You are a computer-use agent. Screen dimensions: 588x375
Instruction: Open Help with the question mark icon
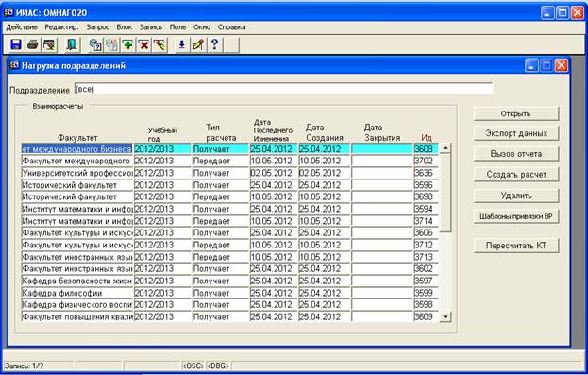point(214,45)
